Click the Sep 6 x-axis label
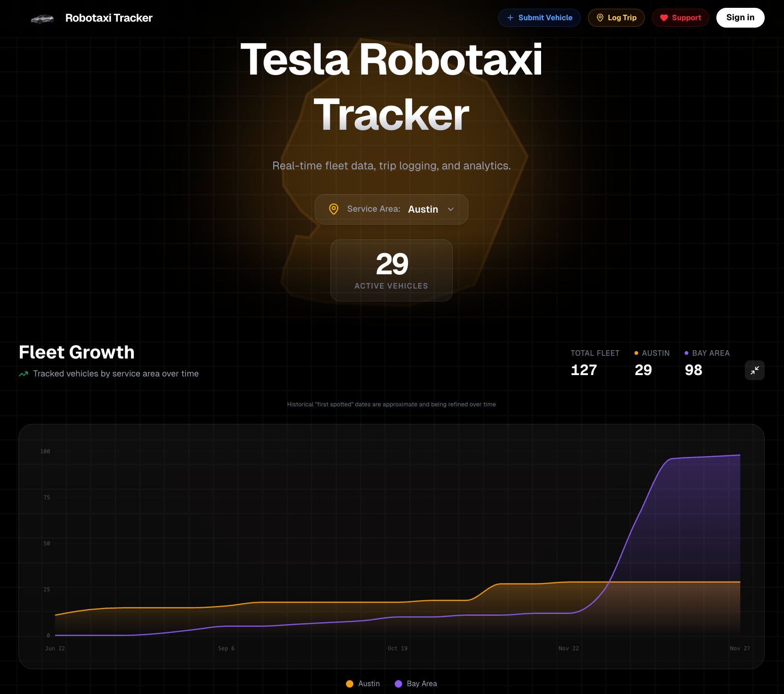 coord(226,648)
